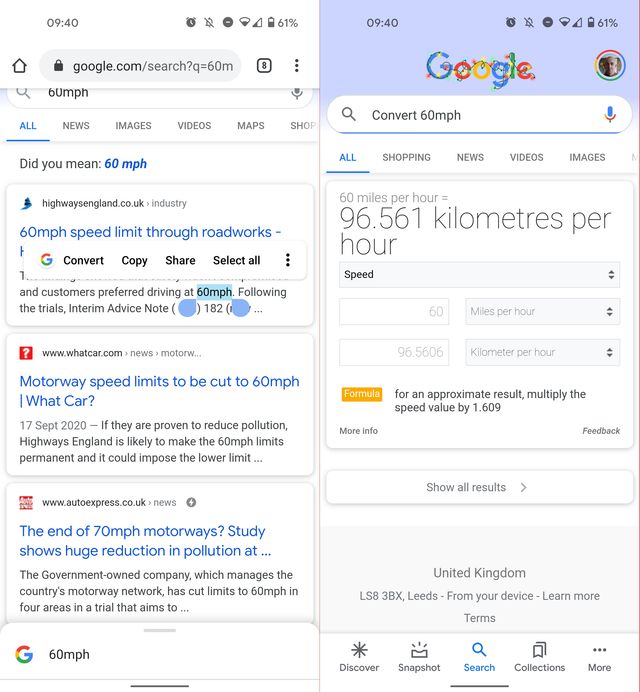Tap the 60 value input field
Image resolution: width=640 pixels, height=692 pixels.
394,312
